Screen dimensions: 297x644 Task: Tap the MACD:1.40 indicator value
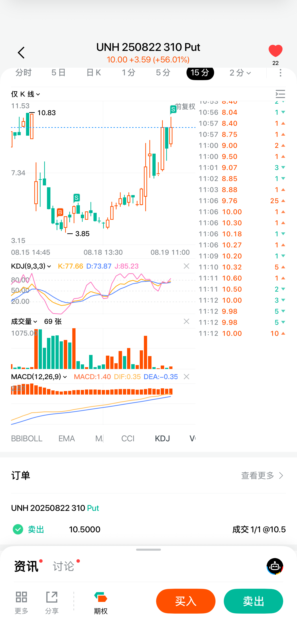tap(92, 377)
